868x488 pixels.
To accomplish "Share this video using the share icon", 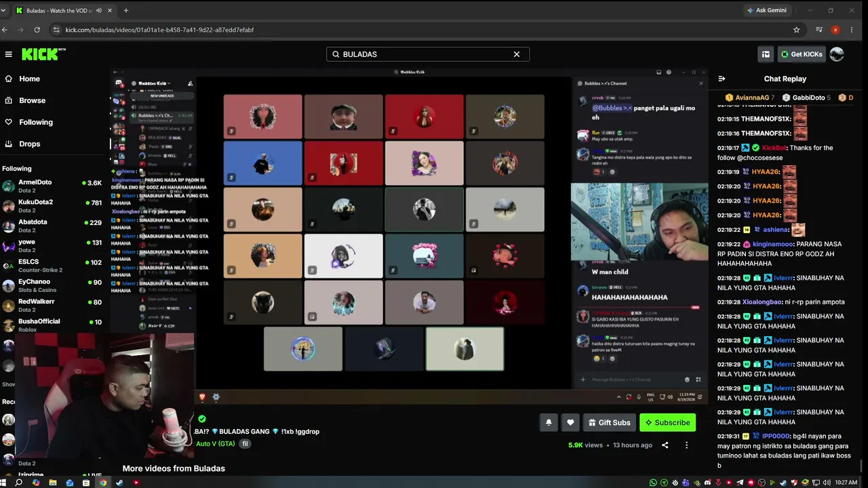I will tap(665, 445).
